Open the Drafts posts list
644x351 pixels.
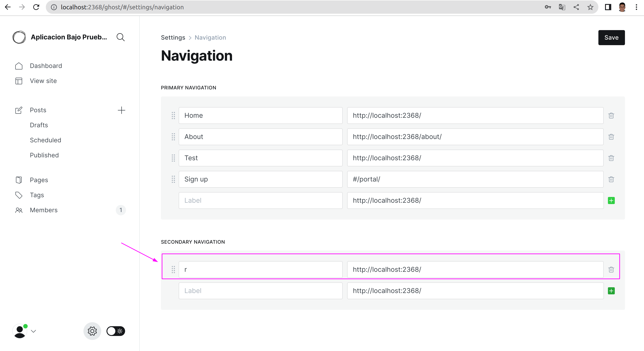[x=39, y=125]
